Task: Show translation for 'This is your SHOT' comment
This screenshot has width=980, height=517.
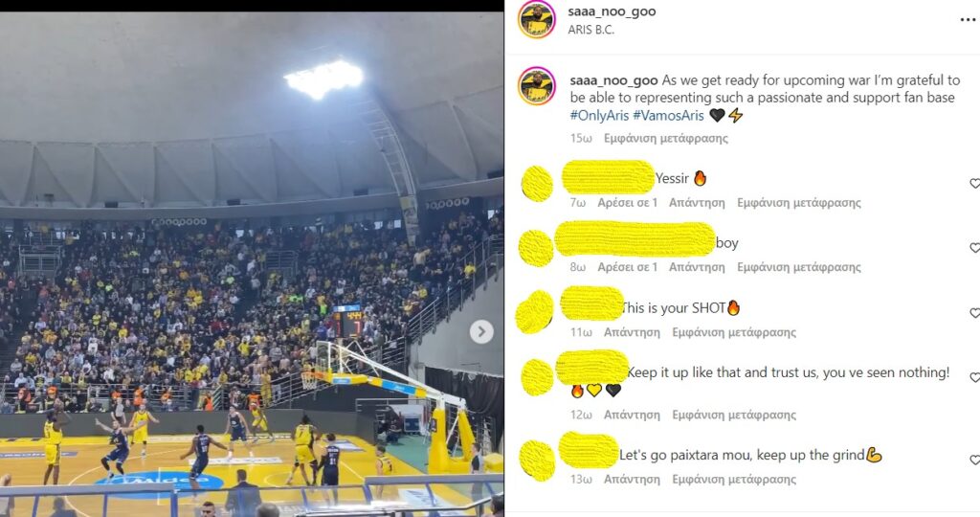Action: coord(734,332)
